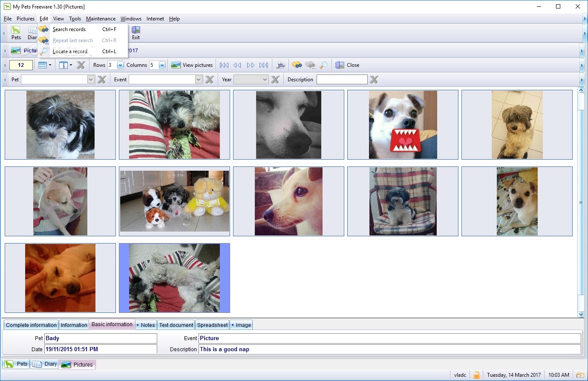Select the highlighted napping dog thumbnail

click(x=174, y=278)
